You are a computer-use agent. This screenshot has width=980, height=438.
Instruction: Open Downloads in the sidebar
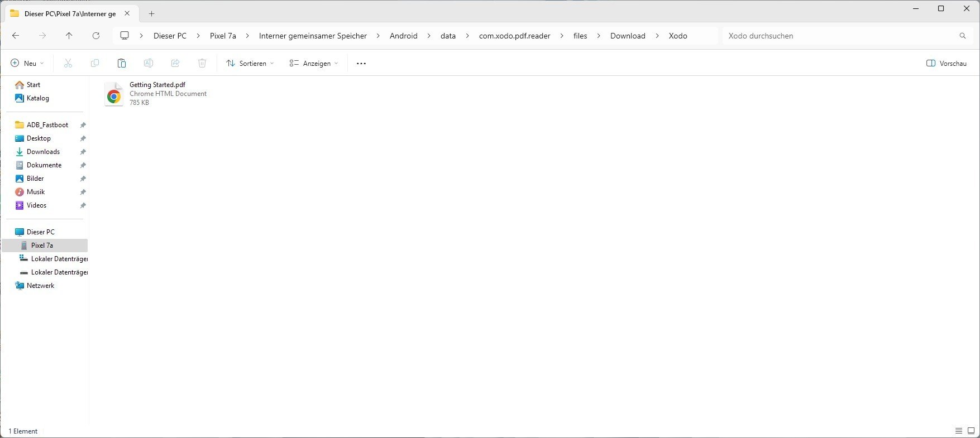(43, 152)
